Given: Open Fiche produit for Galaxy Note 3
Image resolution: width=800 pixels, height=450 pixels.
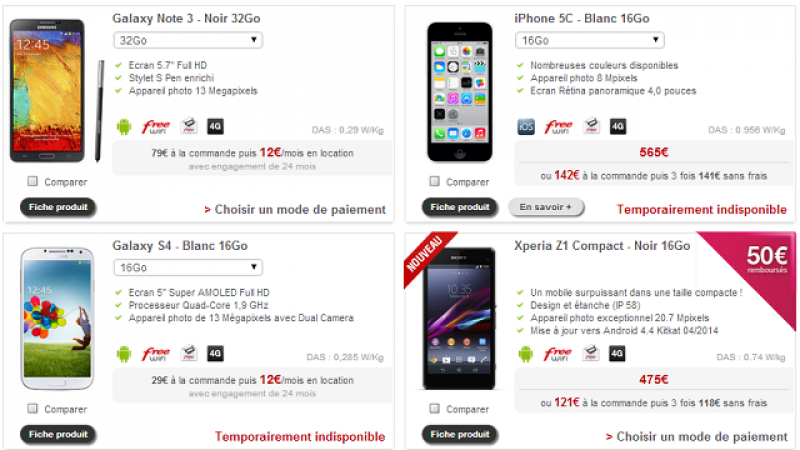Looking at the screenshot, I should point(58,207).
